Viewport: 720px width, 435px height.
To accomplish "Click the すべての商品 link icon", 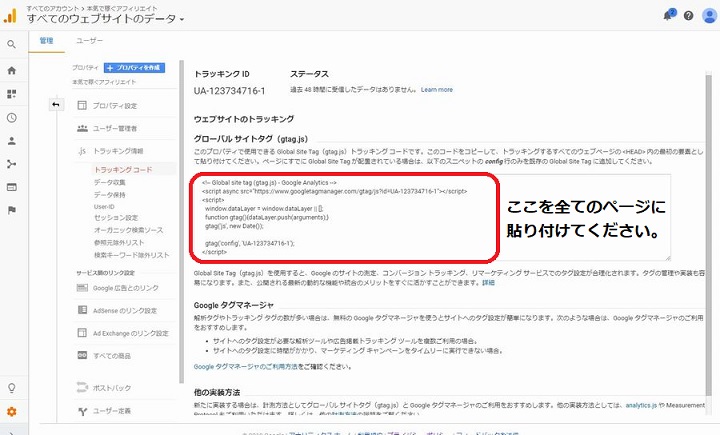I will (x=82, y=355).
